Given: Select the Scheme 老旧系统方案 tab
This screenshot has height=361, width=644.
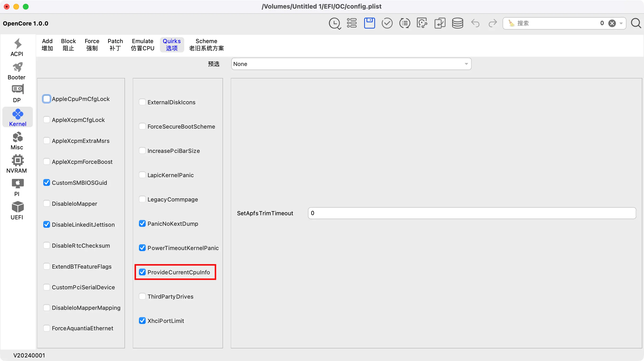Looking at the screenshot, I should pos(206,45).
